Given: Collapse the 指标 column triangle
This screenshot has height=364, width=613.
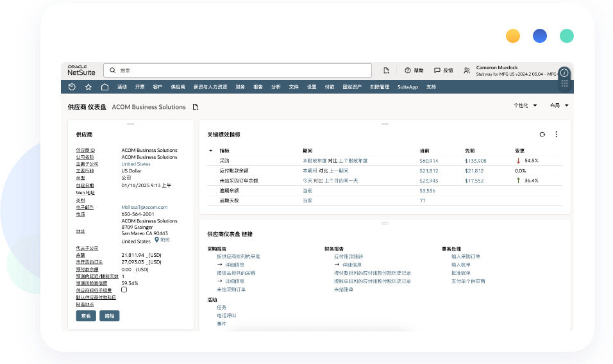Looking at the screenshot, I should coord(211,151).
